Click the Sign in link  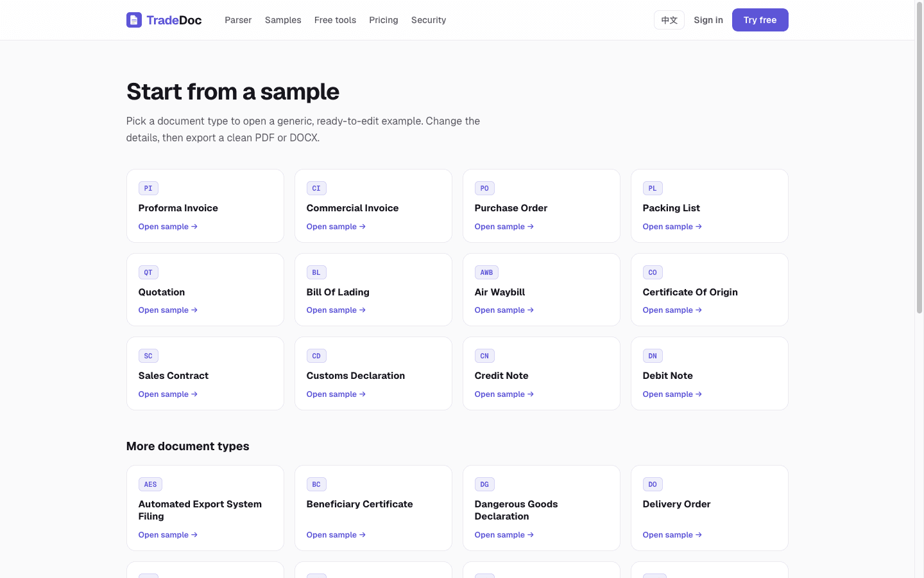(708, 20)
